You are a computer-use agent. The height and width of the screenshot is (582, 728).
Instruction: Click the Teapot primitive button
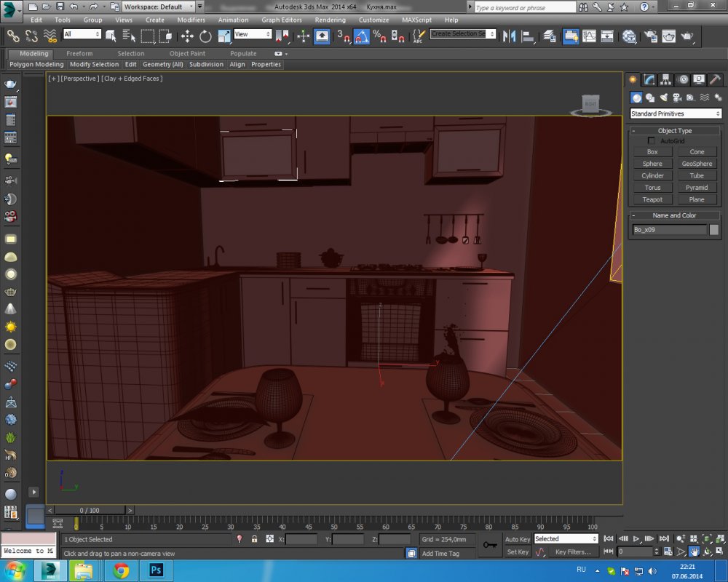click(x=652, y=199)
